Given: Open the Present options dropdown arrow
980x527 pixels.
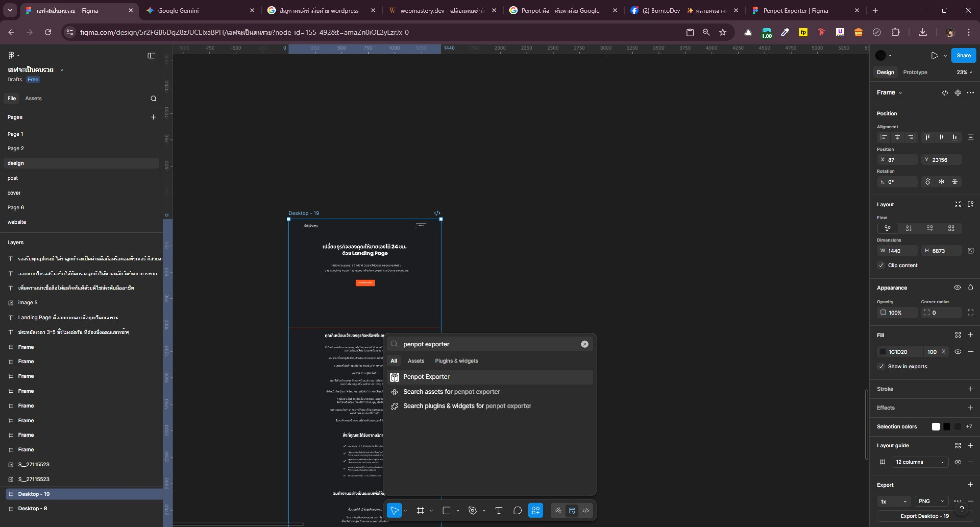Looking at the screenshot, I should tap(945, 56).
